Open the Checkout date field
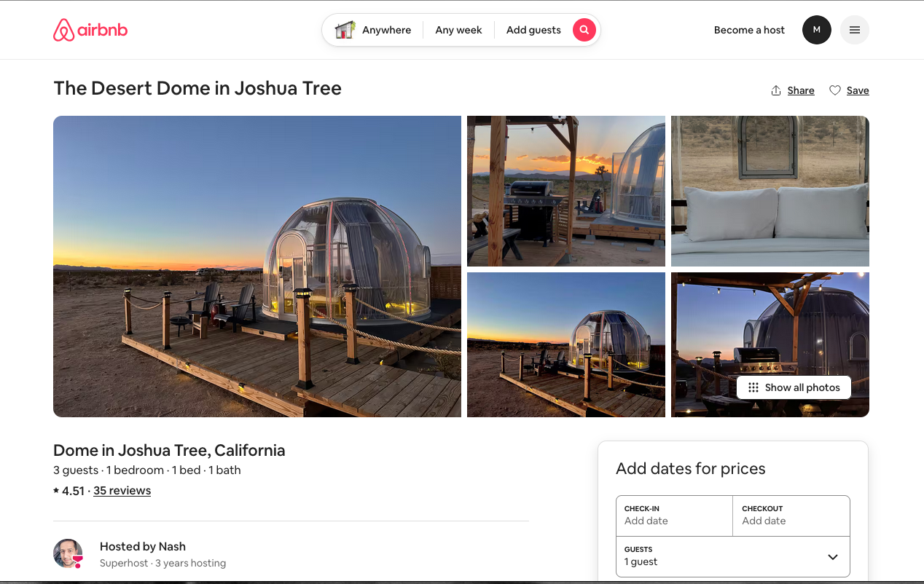This screenshot has height=584, width=924. click(x=791, y=515)
